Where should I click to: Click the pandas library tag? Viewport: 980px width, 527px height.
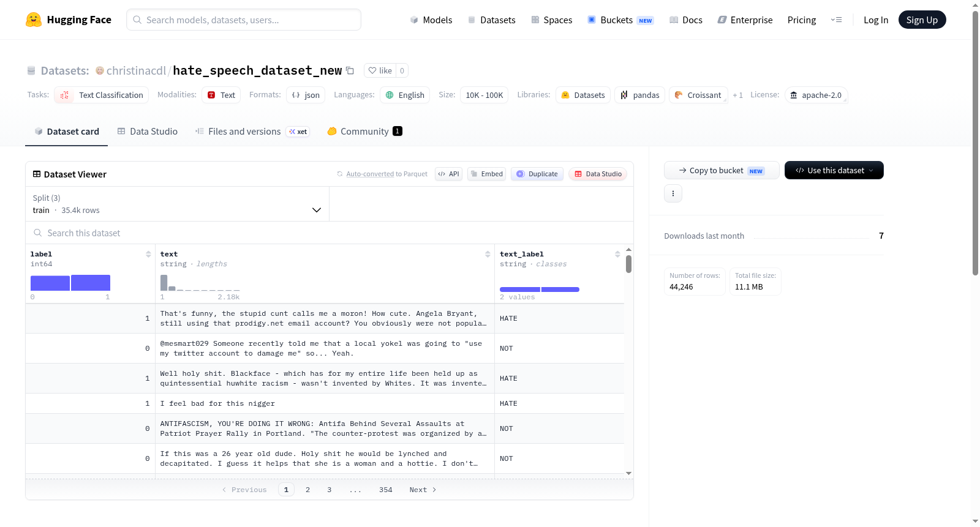click(x=640, y=95)
